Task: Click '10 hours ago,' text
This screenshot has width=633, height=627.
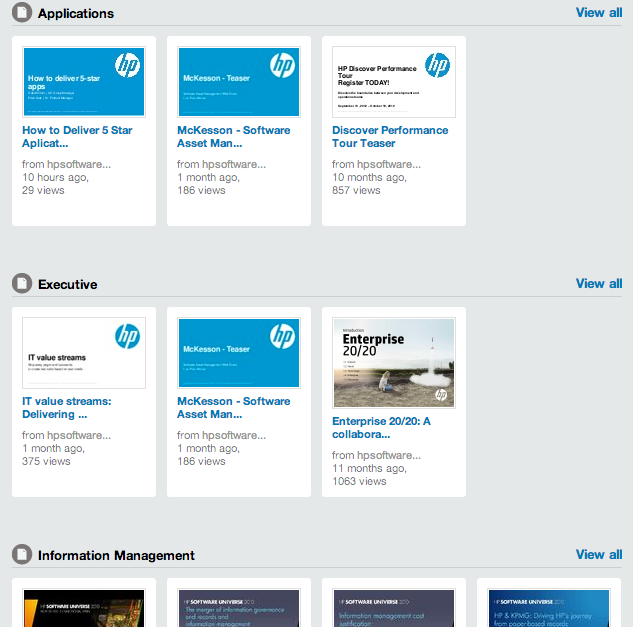Action: click(x=55, y=177)
